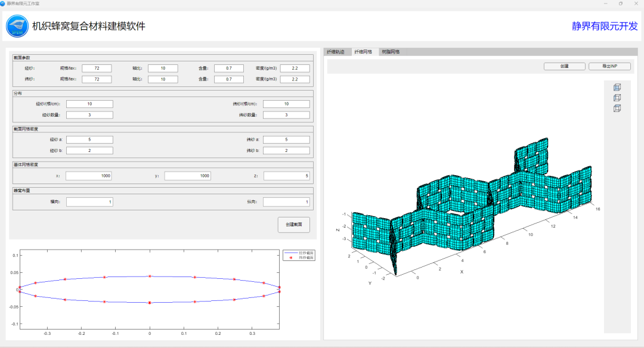This screenshot has width=644, height=348.
Task: Edit the 纬纱 密度/(g/m3) field
Action: coord(295,79)
